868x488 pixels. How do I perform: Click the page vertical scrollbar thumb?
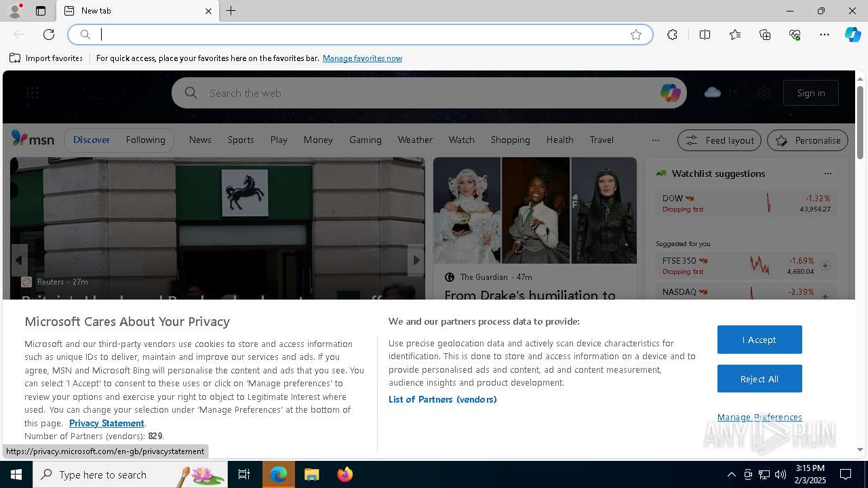coord(860,123)
